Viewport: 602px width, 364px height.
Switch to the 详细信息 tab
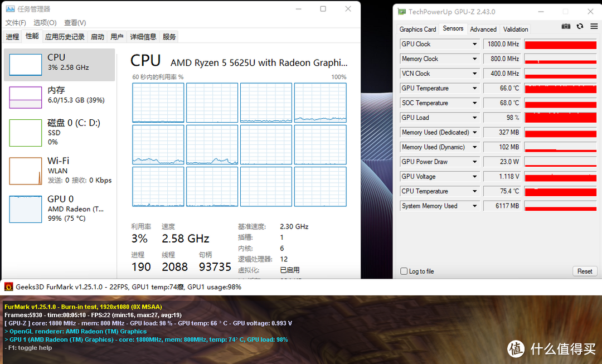click(x=143, y=37)
